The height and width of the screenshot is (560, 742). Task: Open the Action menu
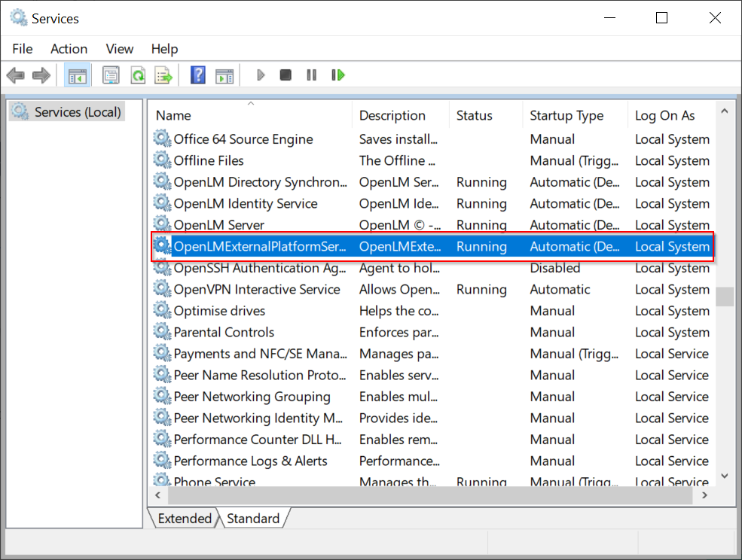pyautogui.click(x=69, y=49)
